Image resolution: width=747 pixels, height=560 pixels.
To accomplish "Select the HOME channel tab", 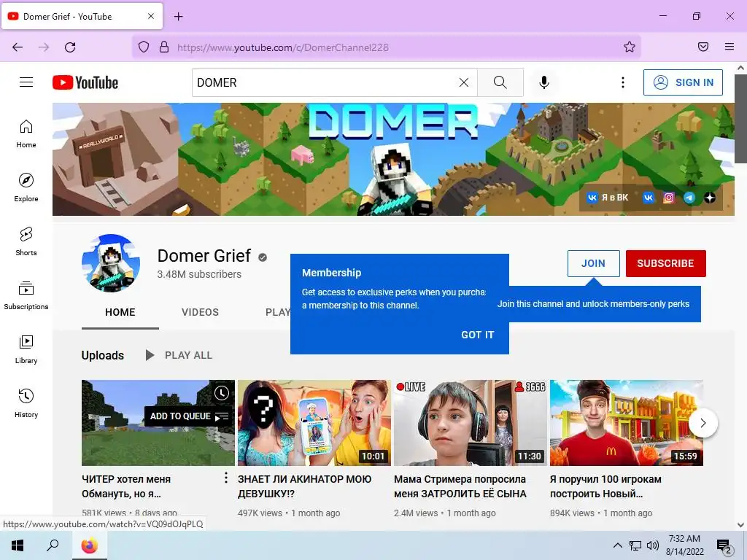I will (120, 312).
